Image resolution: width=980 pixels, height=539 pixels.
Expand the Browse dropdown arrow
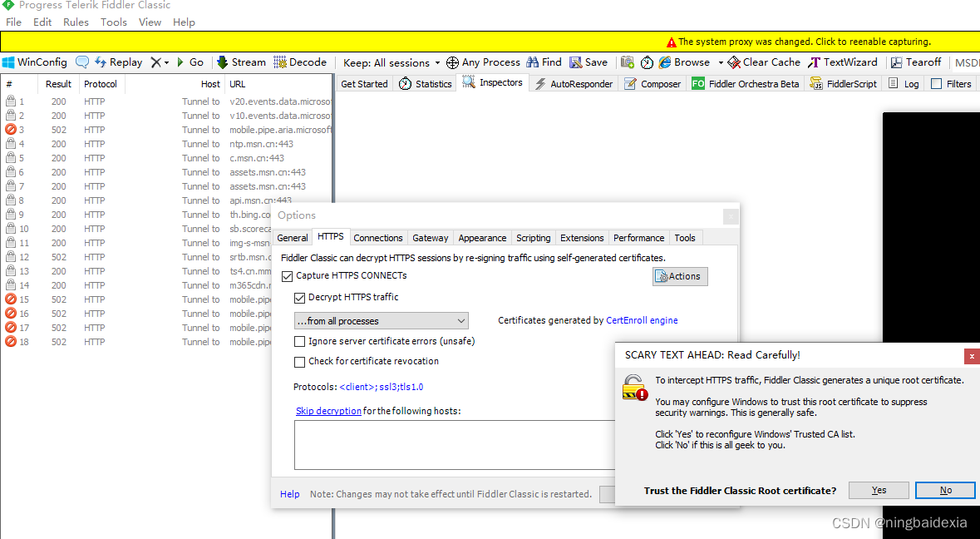pyautogui.click(x=720, y=62)
